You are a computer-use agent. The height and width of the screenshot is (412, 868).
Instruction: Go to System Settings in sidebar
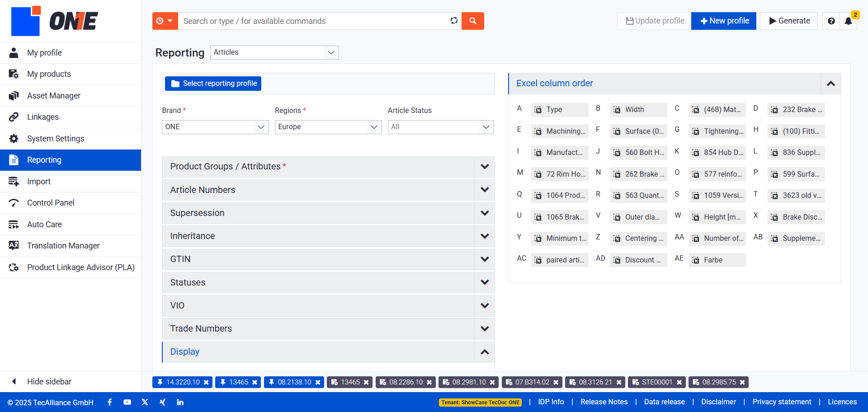tap(71, 139)
